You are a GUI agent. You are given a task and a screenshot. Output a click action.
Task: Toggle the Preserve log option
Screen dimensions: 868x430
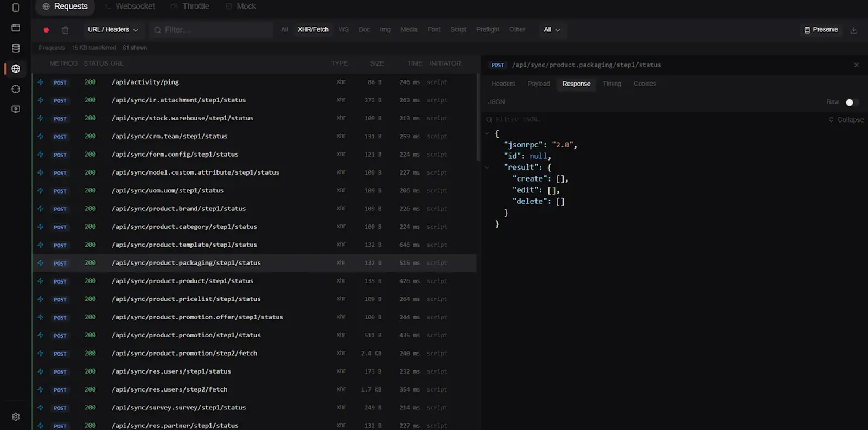(x=821, y=30)
